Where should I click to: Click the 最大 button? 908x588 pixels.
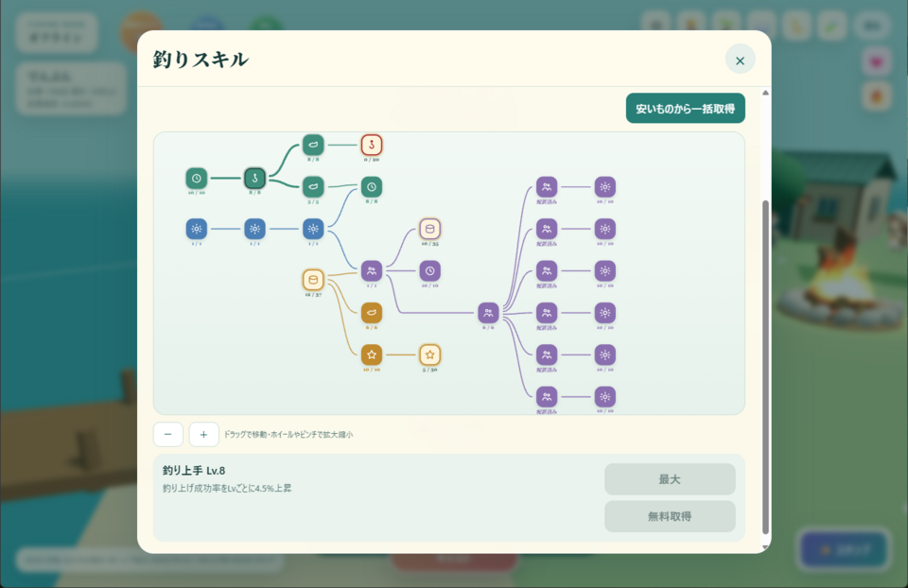click(670, 479)
